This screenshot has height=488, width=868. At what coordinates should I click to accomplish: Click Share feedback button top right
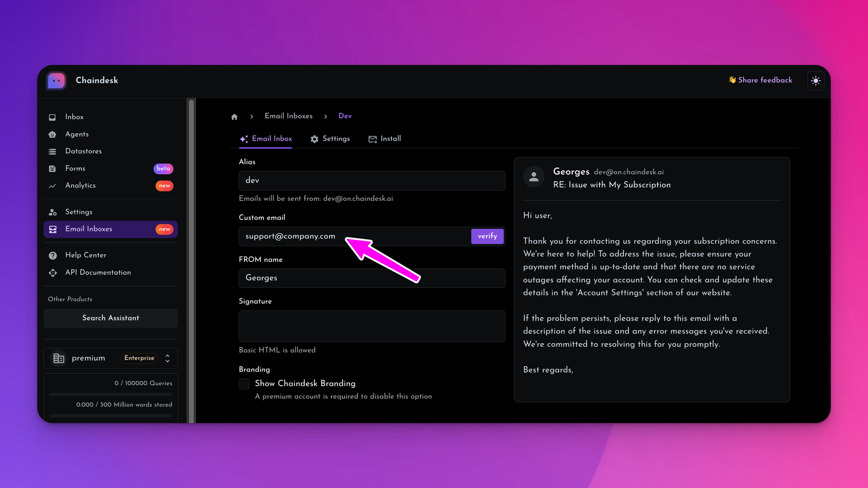coord(760,80)
